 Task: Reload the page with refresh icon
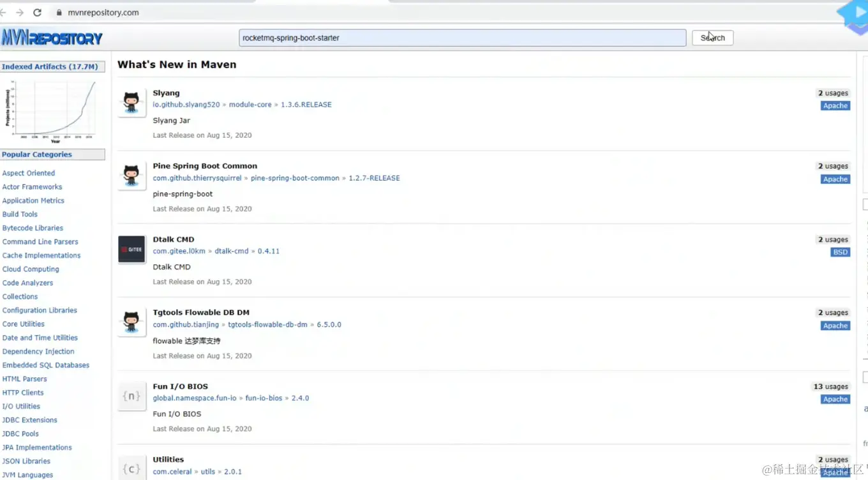[37, 12]
